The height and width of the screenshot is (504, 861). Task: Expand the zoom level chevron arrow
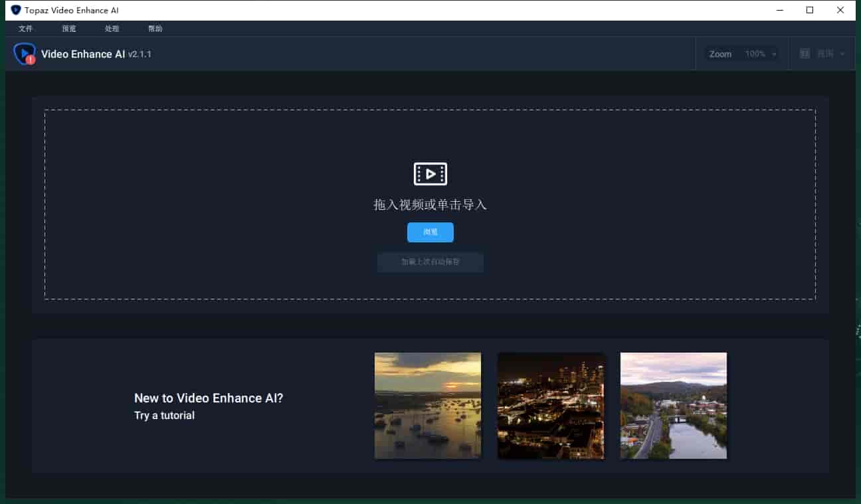[x=774, y=54]
